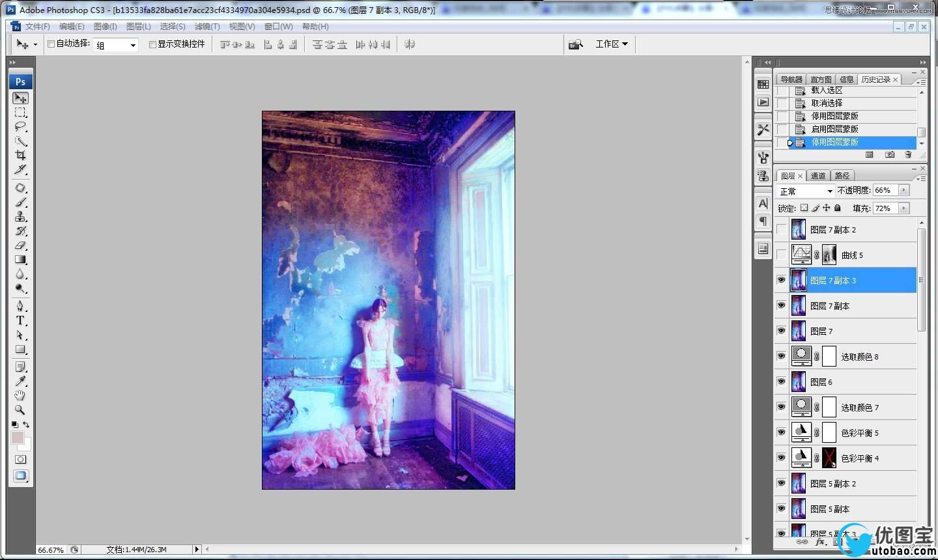This screenshot has height=560, width=938.
Task: Click the 色彩平衡 4 layer mask thumbnail
Action: pyautogui.click(x=829, y=458)
